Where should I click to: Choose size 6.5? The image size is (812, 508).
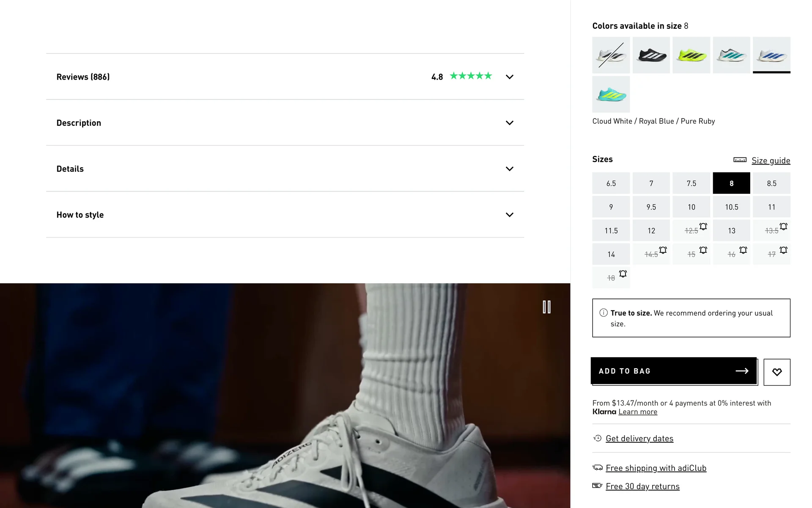point(611,183)
